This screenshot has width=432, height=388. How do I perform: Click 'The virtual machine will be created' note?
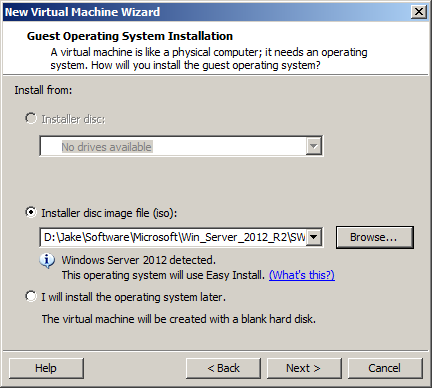pyautogui.click(x=178, y=319)
